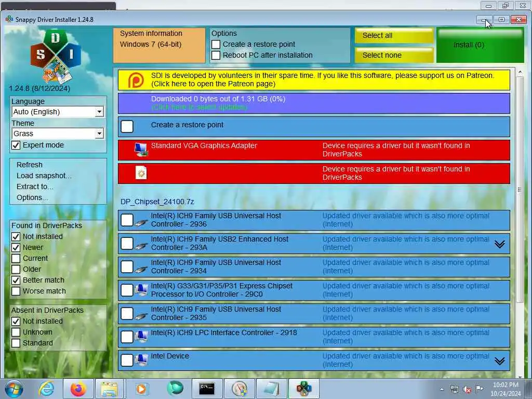Click here to select updates link
Image resolution: width=532 pixels, height=399 pixels.
click(199, 107)
